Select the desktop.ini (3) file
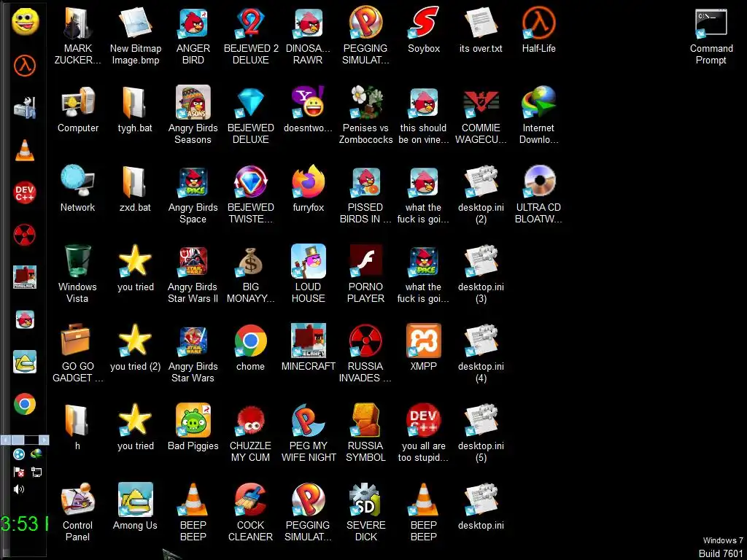 click(x=481, y=274)
